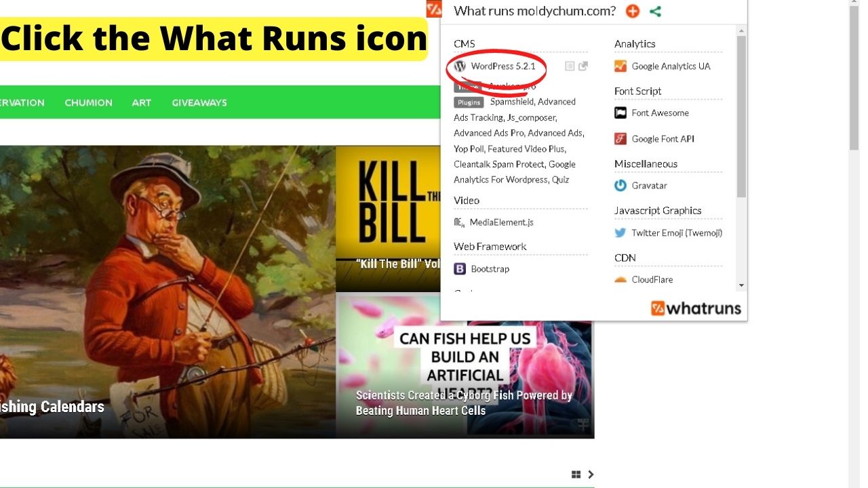Click the grid view icon below slider
This screenshot has width=868, height=488.
click(576, 474)
